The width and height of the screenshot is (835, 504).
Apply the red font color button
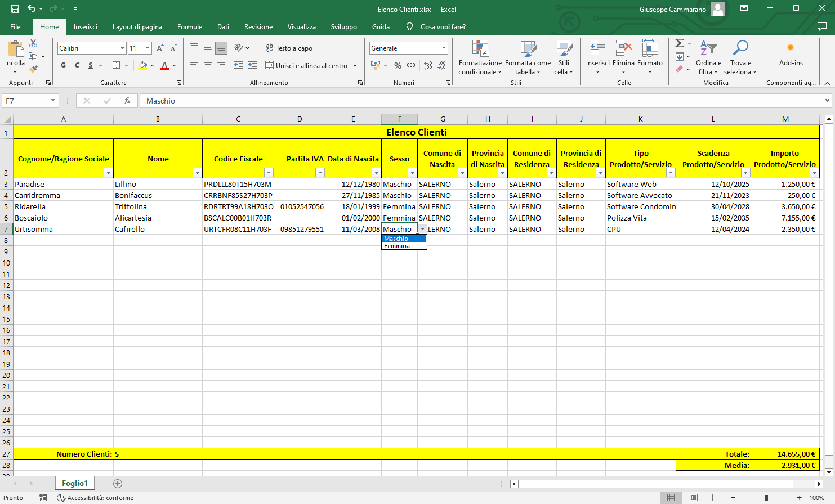coord(164,65)
